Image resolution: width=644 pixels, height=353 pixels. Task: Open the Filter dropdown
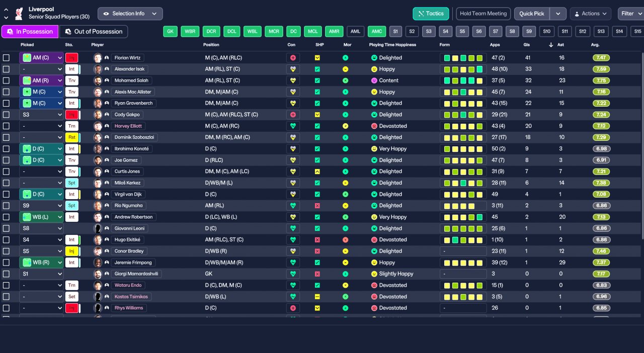(631, 14)
